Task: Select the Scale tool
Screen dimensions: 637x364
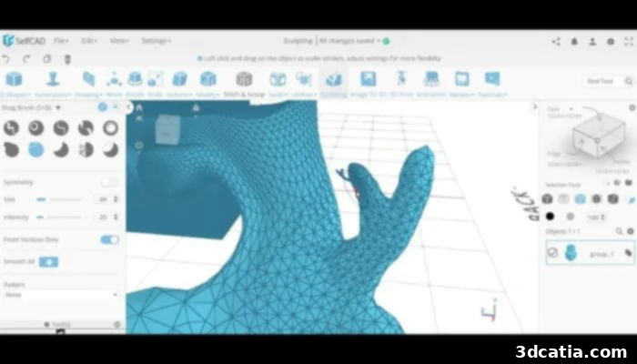Action: tap(156, 84)
